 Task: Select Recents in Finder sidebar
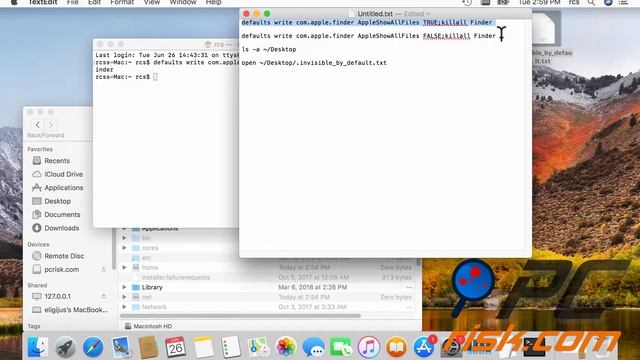point(57,161)
